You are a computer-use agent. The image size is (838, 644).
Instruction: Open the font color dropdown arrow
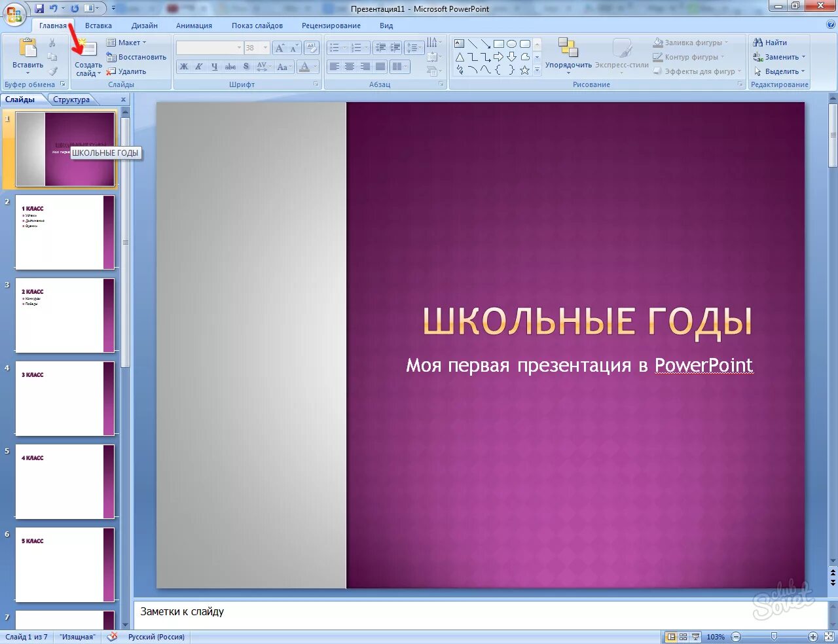pyautogui.click(x=315, y=67)
